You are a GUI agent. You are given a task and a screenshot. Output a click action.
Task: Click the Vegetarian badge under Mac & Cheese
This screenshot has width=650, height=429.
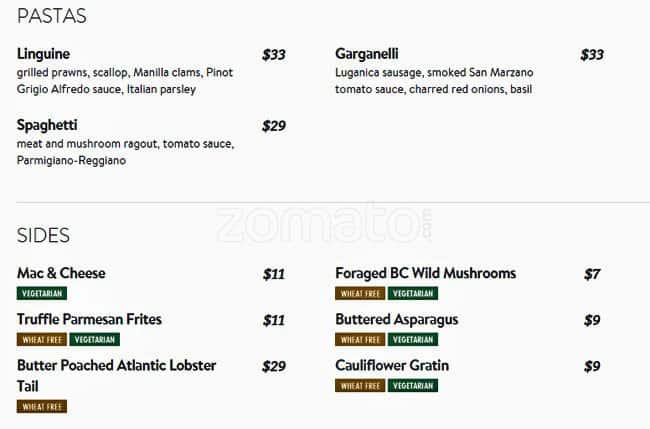(42, 294)
